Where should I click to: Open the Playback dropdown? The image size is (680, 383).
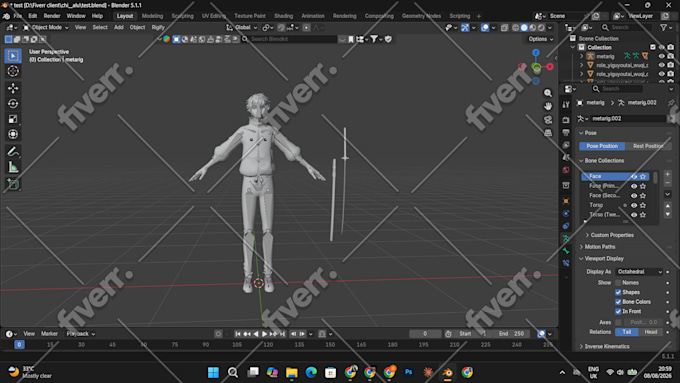point(81,334)
